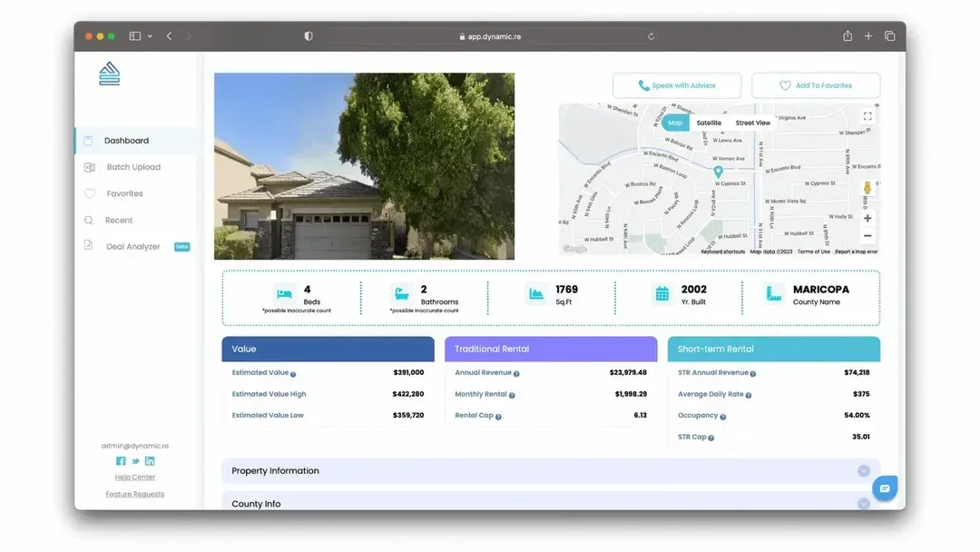Open the Terms of Use map link

813,251
